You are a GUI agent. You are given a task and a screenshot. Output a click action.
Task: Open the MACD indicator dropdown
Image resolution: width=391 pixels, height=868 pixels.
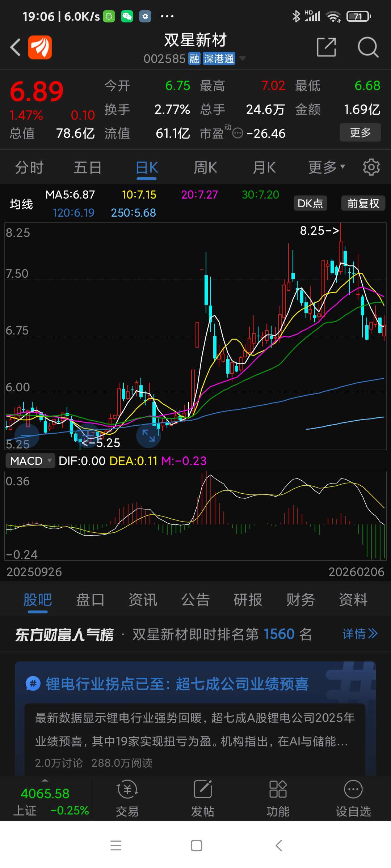tap(30, 461)
